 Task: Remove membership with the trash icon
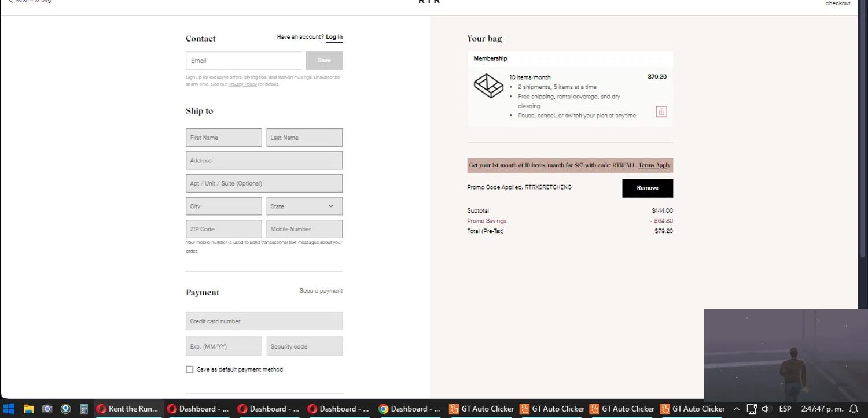(661, 112)
